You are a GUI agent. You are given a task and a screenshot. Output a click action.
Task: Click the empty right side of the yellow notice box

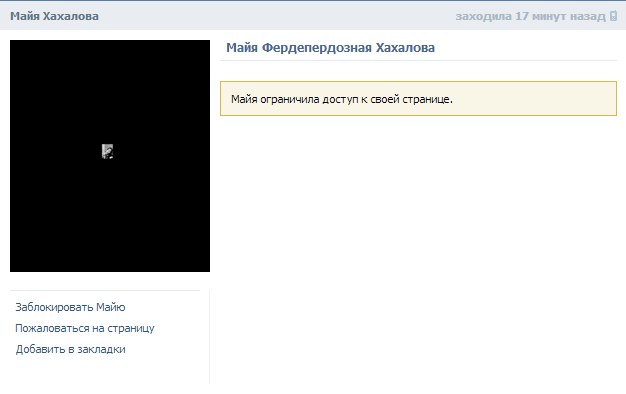[x=535, y=99]
